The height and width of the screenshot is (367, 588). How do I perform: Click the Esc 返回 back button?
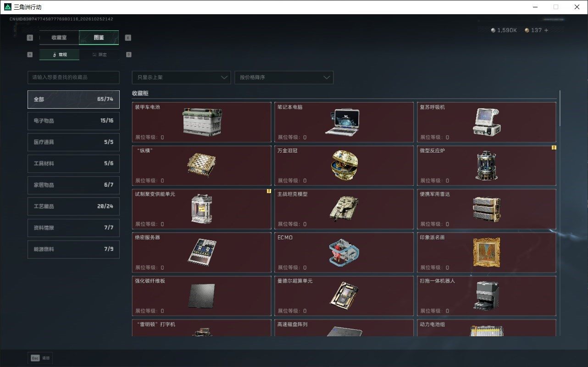[40, 358]
